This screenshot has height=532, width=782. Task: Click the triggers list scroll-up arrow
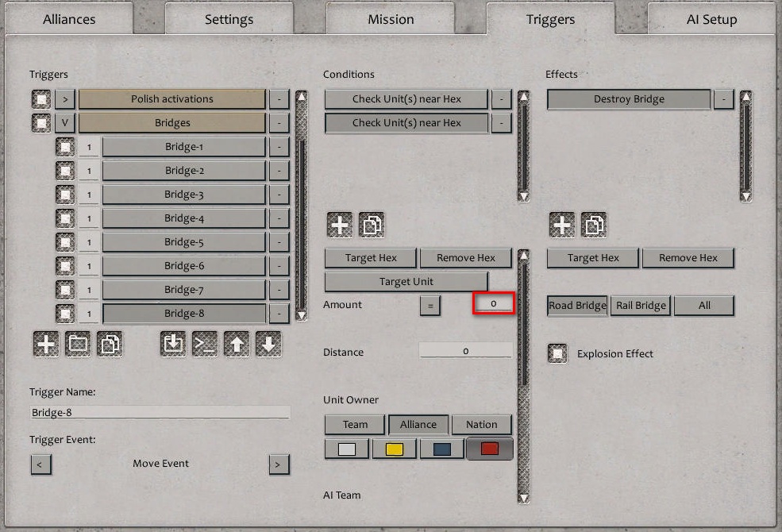pyautogui.click(x=301, y=96)
